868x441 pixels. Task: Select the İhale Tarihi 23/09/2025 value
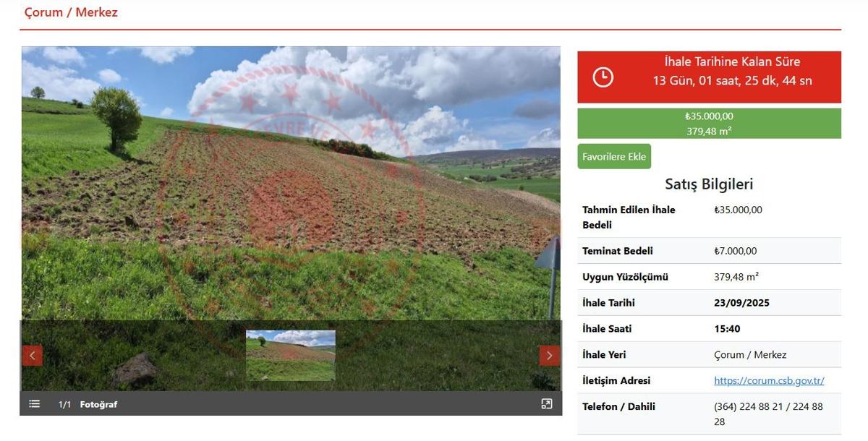(x=741, y=303)
